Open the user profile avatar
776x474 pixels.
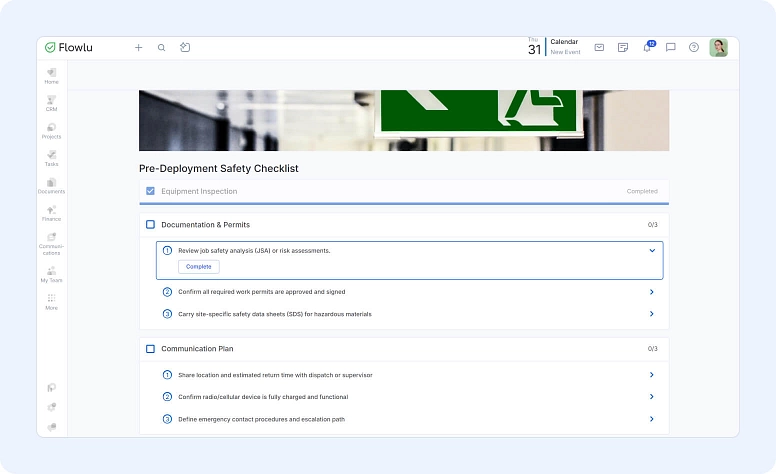(718, 47)
